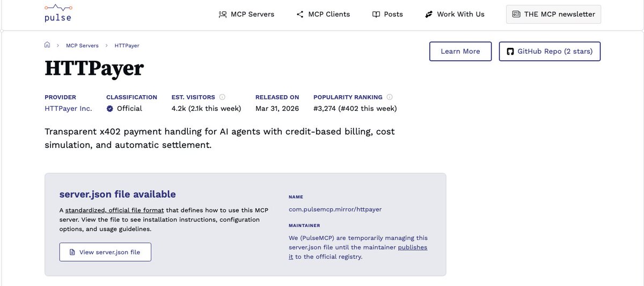The height and width of the screenshot is (286, 644).
Task: Open the Pulse logo homepage
Action: click(x=58, y=13)
